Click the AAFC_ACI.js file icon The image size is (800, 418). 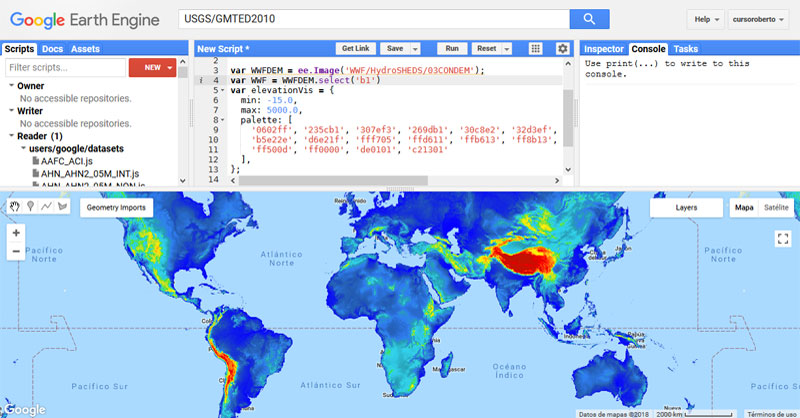[x=35, y=160]
